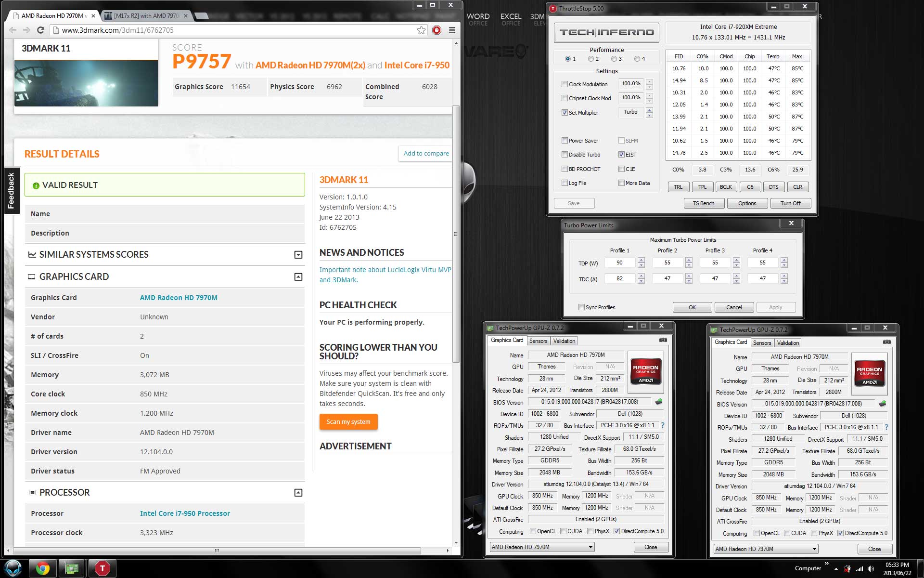Switch to Validation tab in left GPU-Z
924x578 pixels.
[x=564, y=341]
